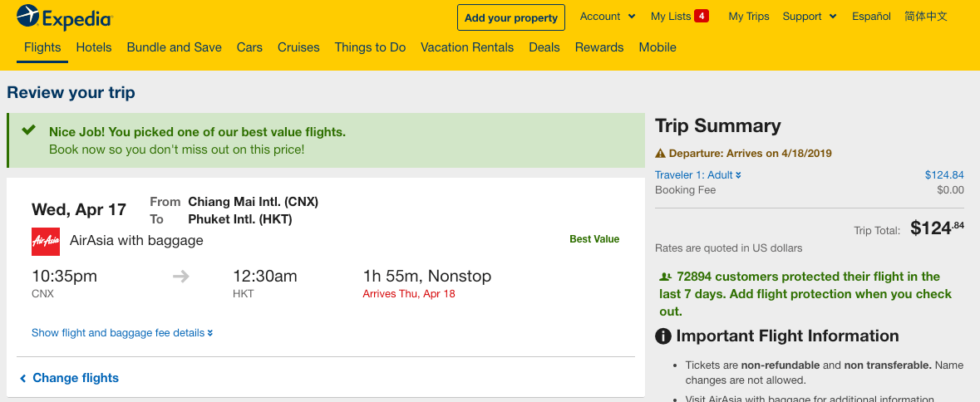The width and height of the screenshot is (980, 402).
Task: Click the Add your property button
Action: (x=511, y=17)
